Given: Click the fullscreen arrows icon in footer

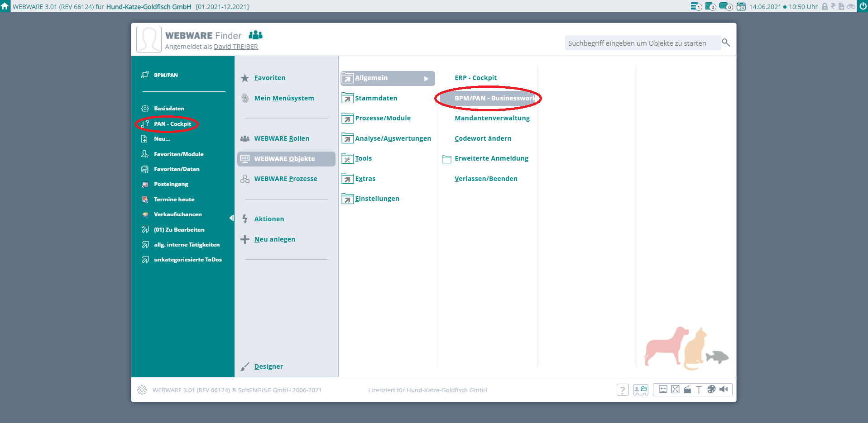Looking at the screenshot, I should coord(675,390).
